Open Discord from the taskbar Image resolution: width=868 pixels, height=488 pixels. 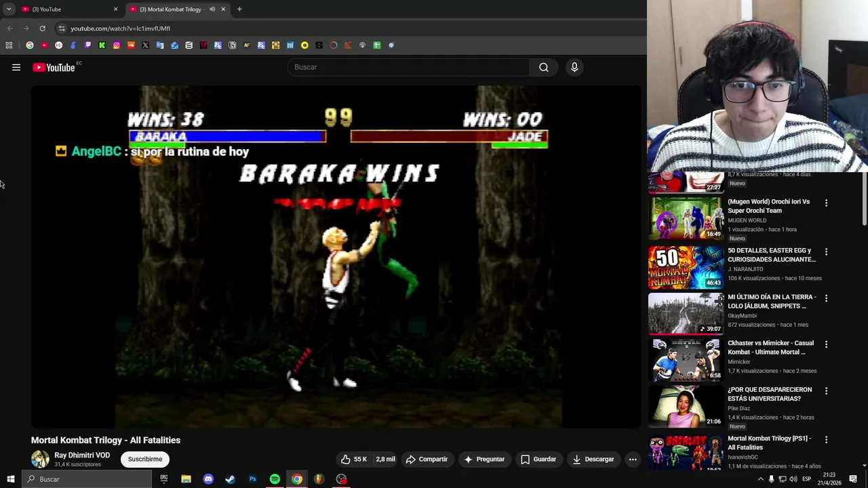[x=208, y=479]
